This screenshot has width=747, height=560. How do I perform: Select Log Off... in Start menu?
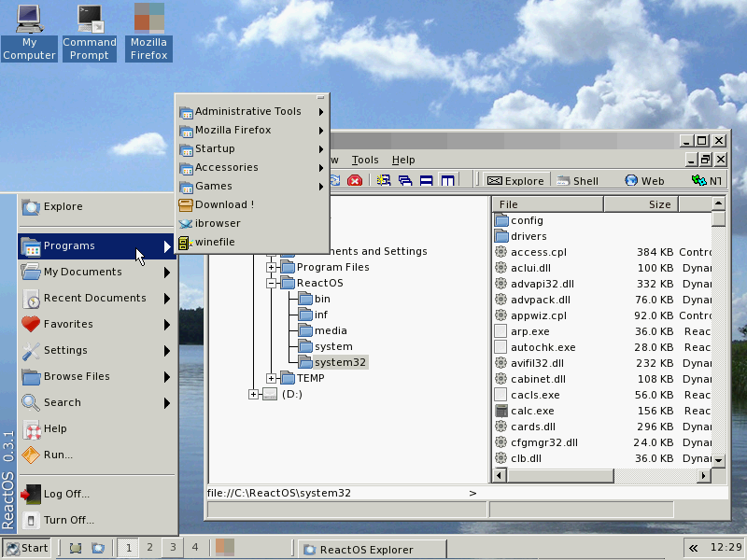click(96, 495)
